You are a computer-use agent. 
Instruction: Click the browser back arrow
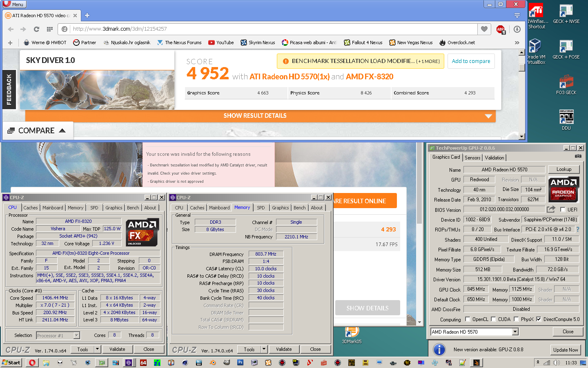[x=11, y=29]
